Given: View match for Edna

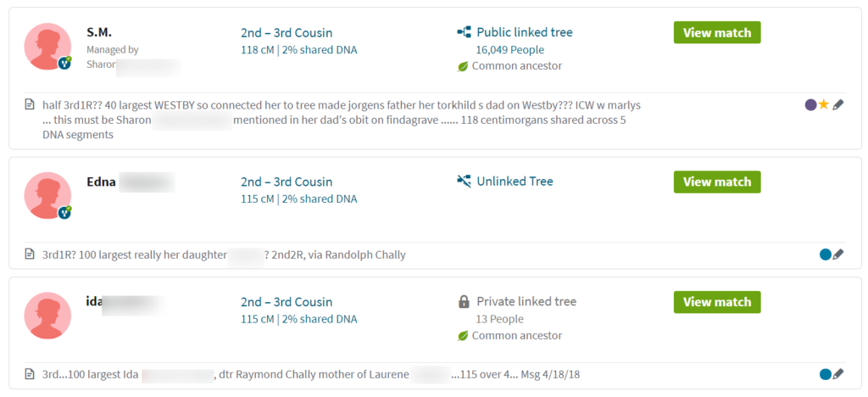Looking at the screenshot, I should click(717, 182).
